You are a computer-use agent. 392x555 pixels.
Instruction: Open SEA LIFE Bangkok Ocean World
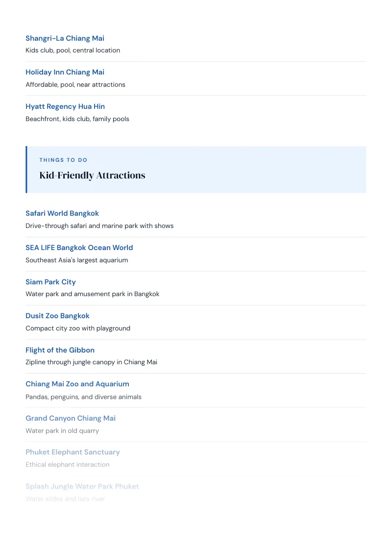click(x=79, y=248)
